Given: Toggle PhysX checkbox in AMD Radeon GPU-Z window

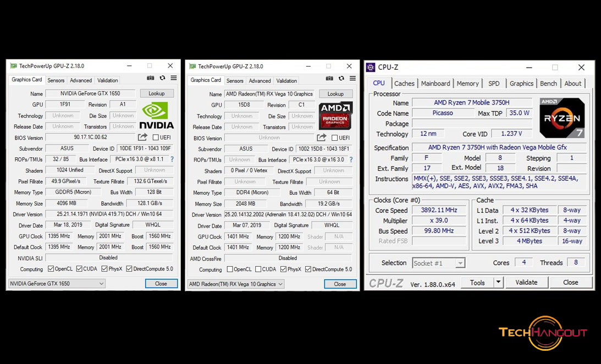Looking at the screenshot, I should tap(283, 269).
